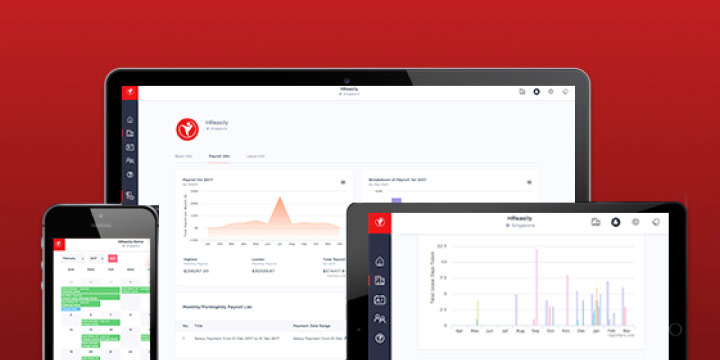Click the settings gear in laptop header
This screenshot has width=720, height=360.
(551, 92)
